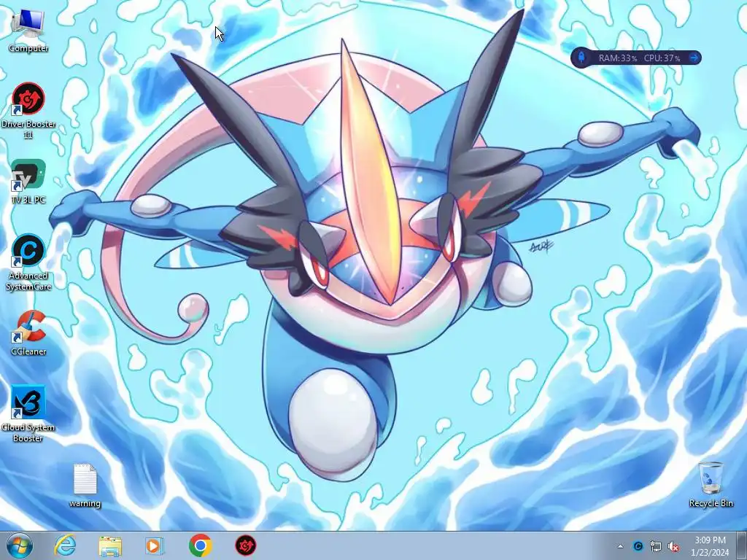Launch Google Chrome from the taskbar

click(x=200, y=545)
